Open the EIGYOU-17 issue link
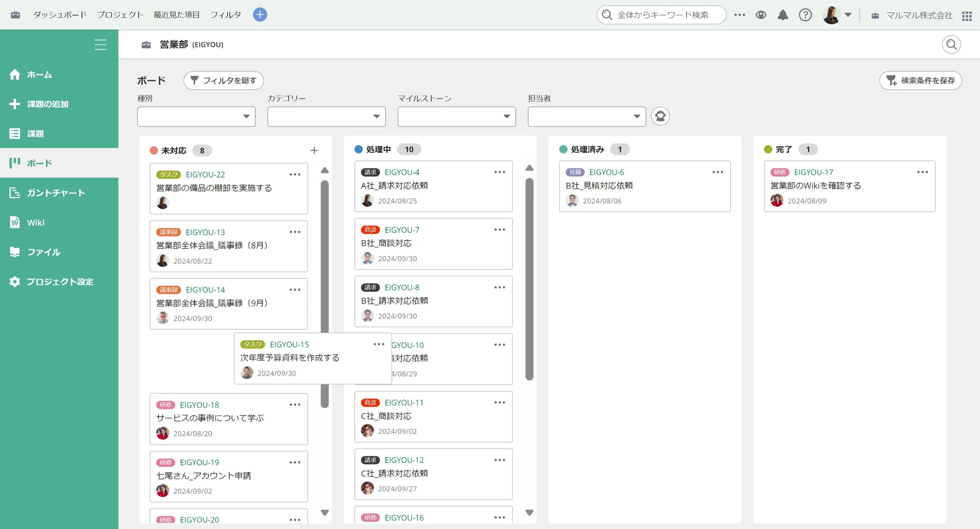This screenshot has height=529, width=980. click(x=813, y=172)
